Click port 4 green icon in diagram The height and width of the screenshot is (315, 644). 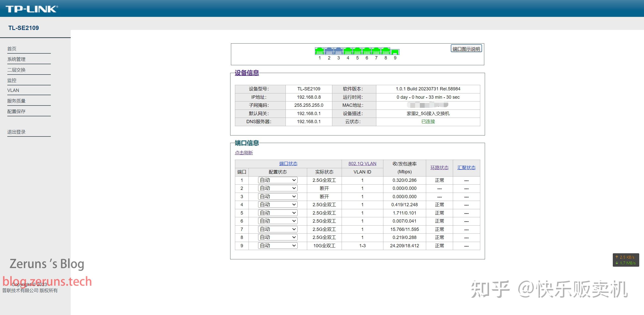click(x=348, y=51)
